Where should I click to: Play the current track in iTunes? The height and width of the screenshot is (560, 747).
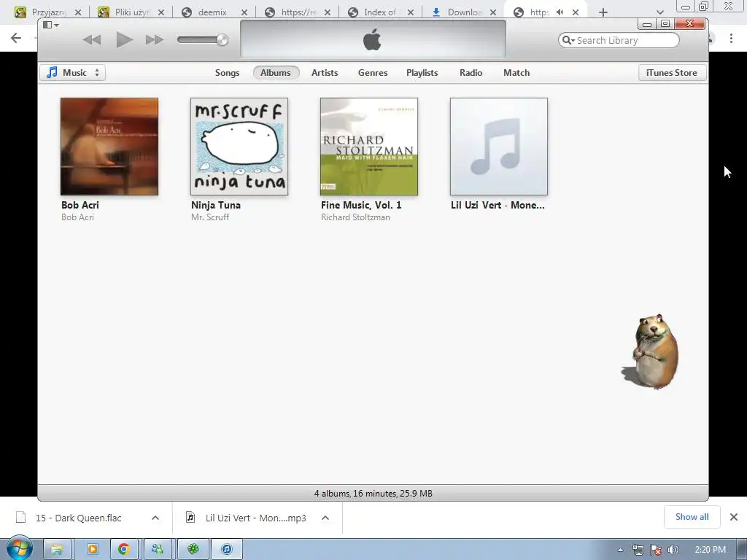pos(124,40)
